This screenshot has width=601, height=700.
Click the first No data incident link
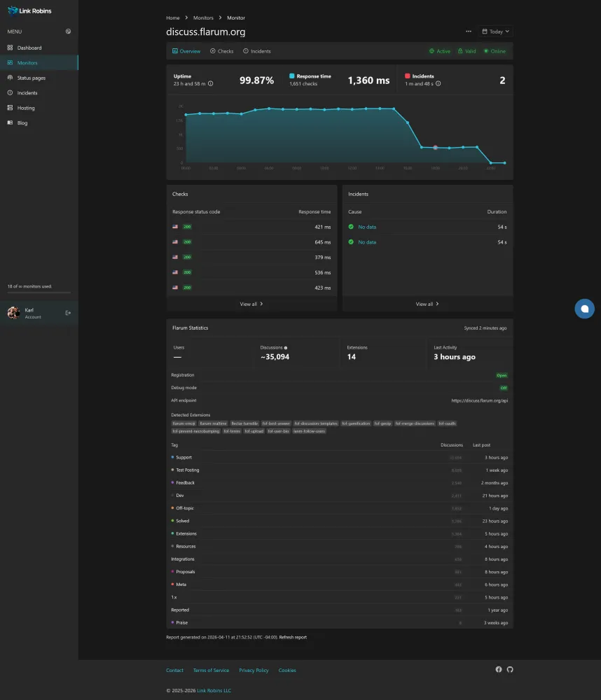click(367, 227)
